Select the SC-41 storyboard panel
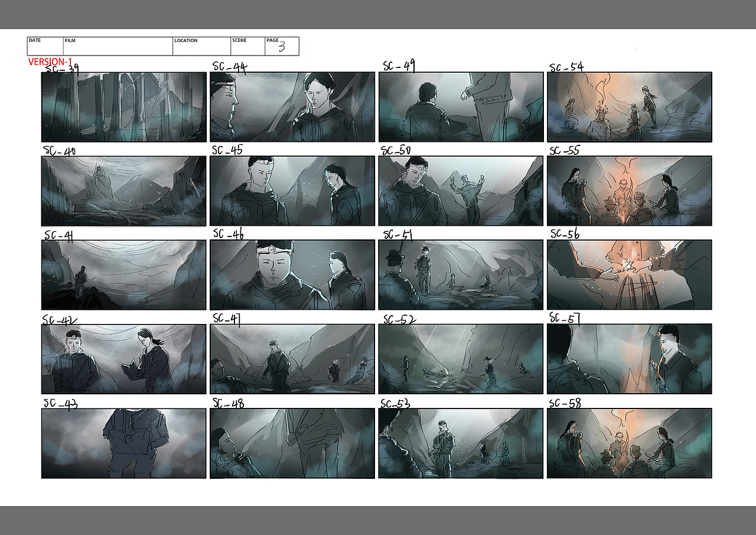Viewport: 756px width, 535px height. pyautogui.click(x=123, y=275)
